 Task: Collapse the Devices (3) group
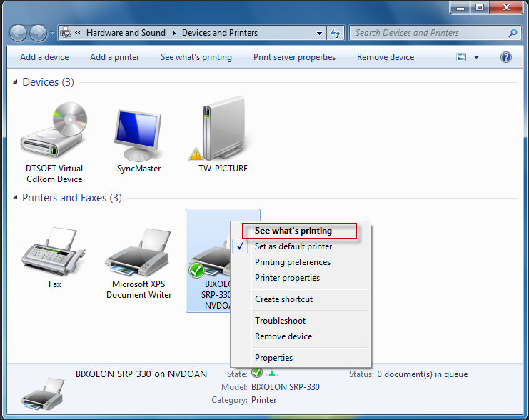click(16, 82)
